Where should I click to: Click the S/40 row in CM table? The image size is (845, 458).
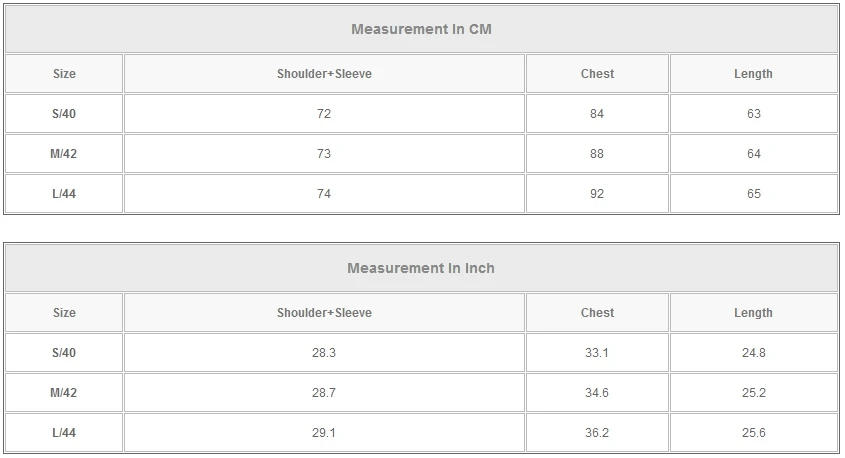64,114
